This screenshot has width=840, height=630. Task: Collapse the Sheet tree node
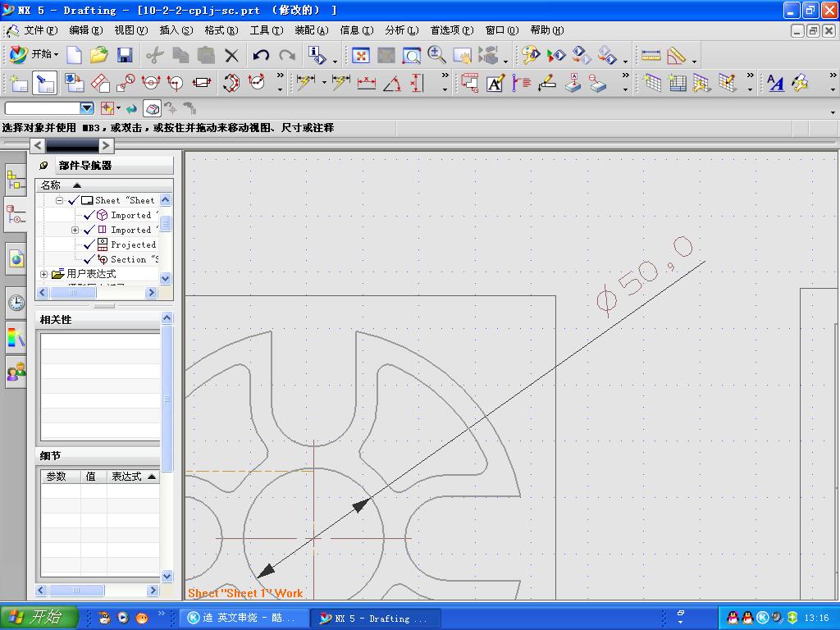(x=59, y=200)
